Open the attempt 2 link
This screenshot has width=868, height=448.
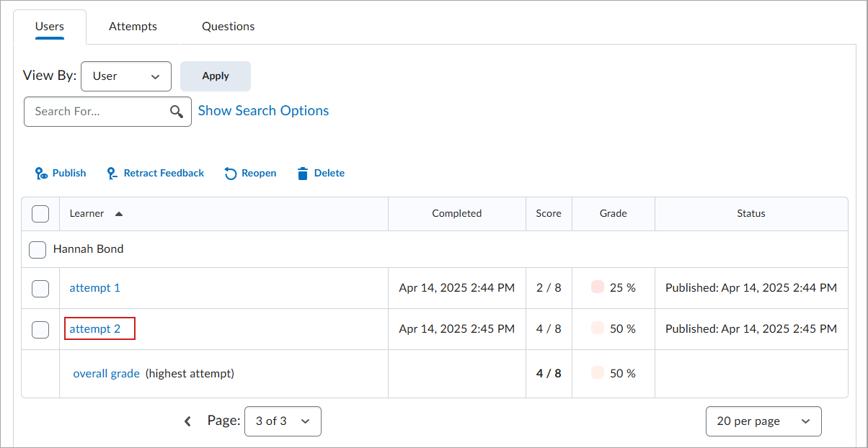[95, 329]
